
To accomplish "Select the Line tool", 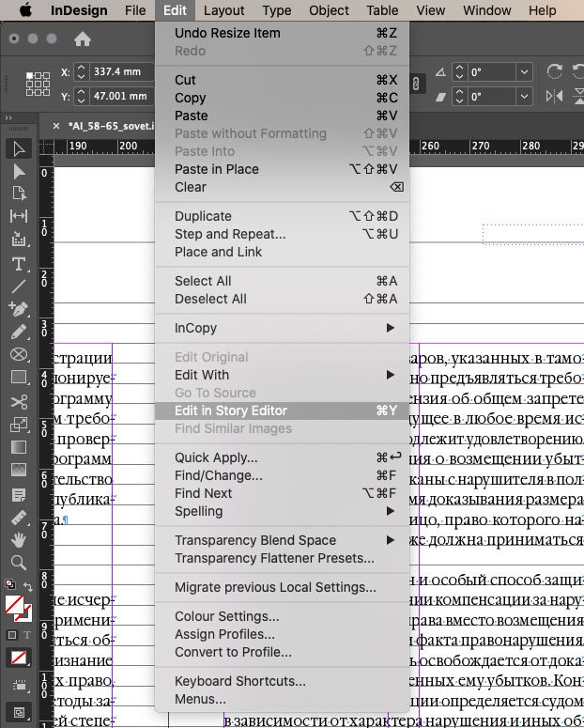I will (x=19, y=286).
